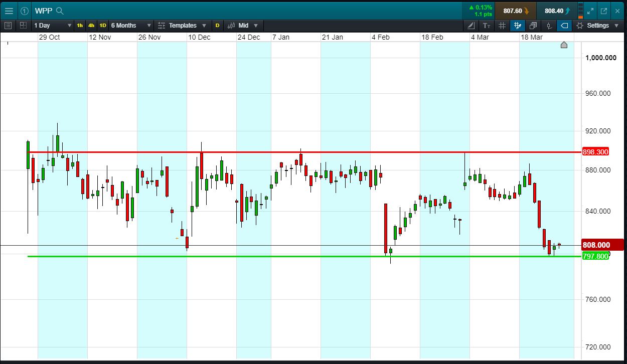Select the green horizontal support line
627x364 pixels.
[304, 256]
